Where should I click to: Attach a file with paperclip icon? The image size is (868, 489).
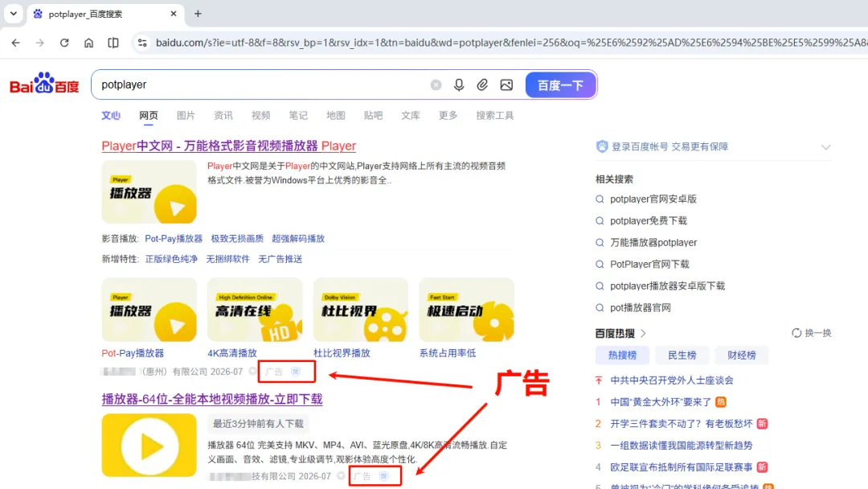pyautogui.click(x=482, y=84)
